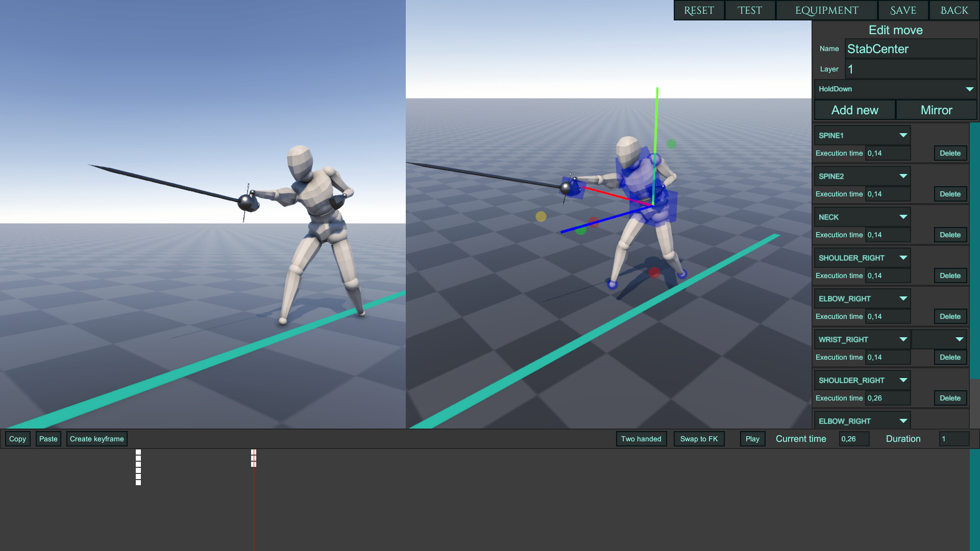Click Swap to FK button

[698, 439]
